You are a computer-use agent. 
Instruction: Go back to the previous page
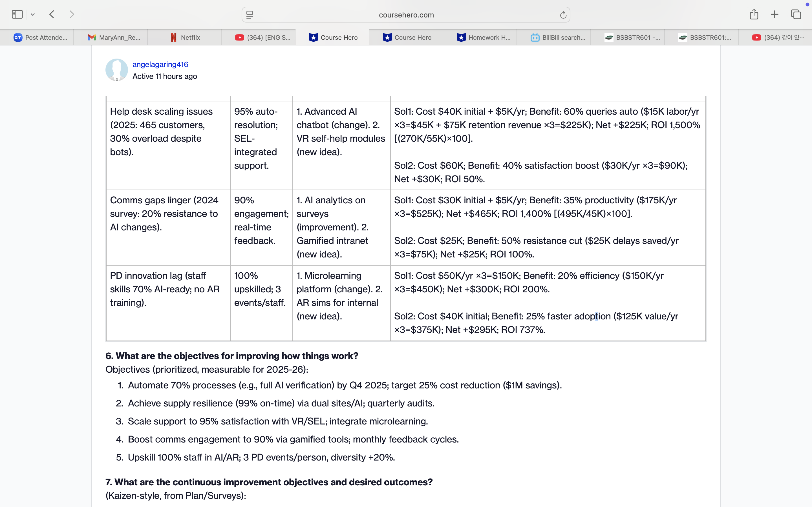pyautogui.click(x=52, y=14)
